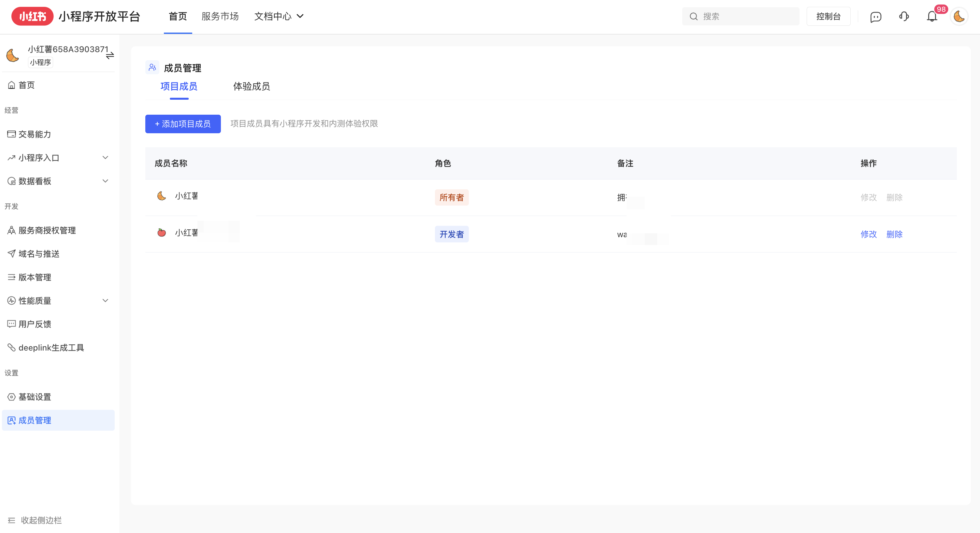Switch to the 体验成员 tab
This screenshot has height=533, width=980.
click(252, 86)
